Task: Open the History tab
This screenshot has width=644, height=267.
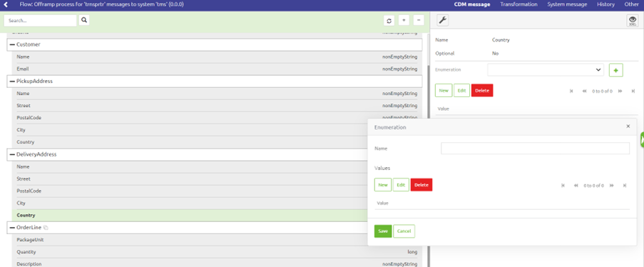Action: pos(605,4)
